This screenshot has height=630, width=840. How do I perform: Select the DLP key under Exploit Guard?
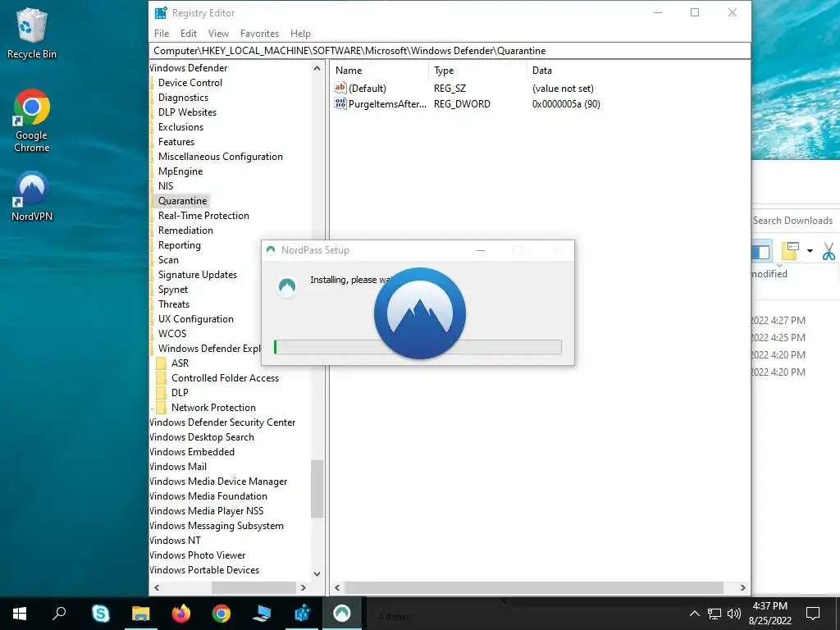click(x=180, y=393)
